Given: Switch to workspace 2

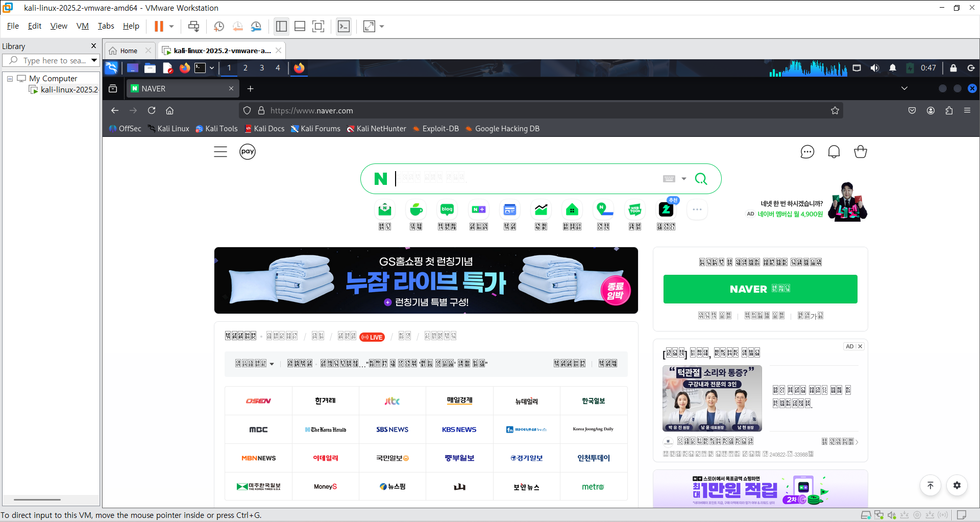Looking at the screenshot, I should pyautogui.click(x=246, y=67).
